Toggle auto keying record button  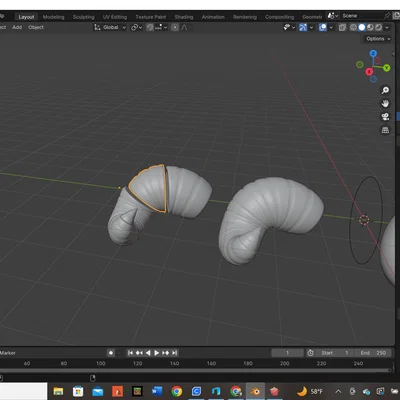tap(111, 353)
